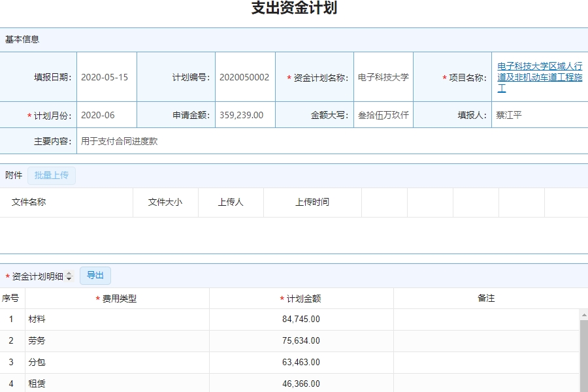
Task: Toggle the 资金计划明细 sort arrows
Action: [69, 276]
